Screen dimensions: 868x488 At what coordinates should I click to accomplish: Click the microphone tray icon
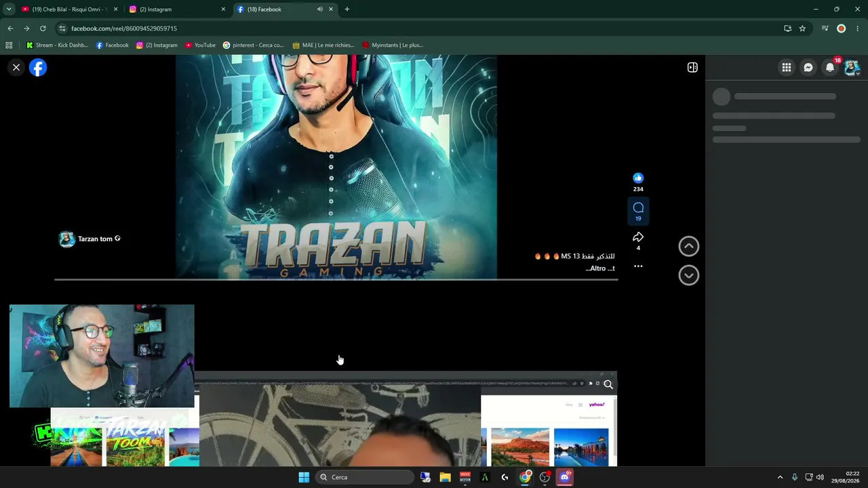pyautogui.click(x=795, y=477)
